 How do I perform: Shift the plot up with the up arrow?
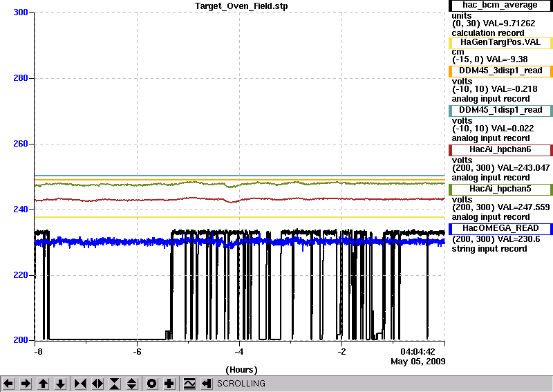[x=43, y=384]
